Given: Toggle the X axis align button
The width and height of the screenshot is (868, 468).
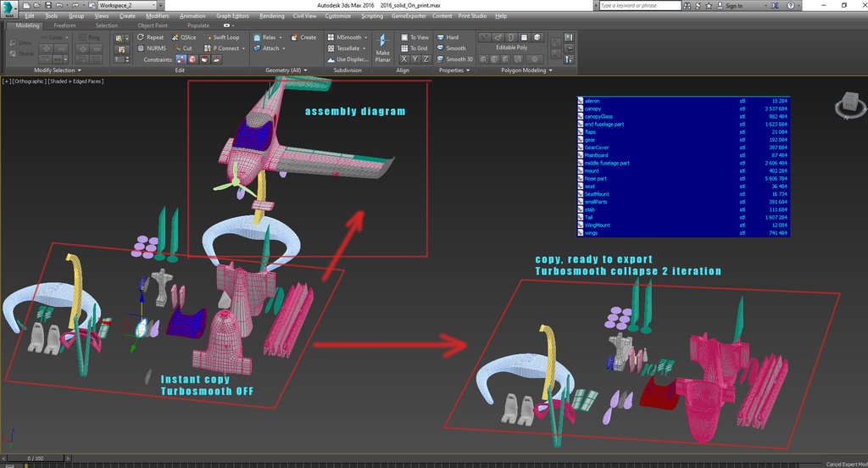Looking at the screenshot, I should 404,59.
